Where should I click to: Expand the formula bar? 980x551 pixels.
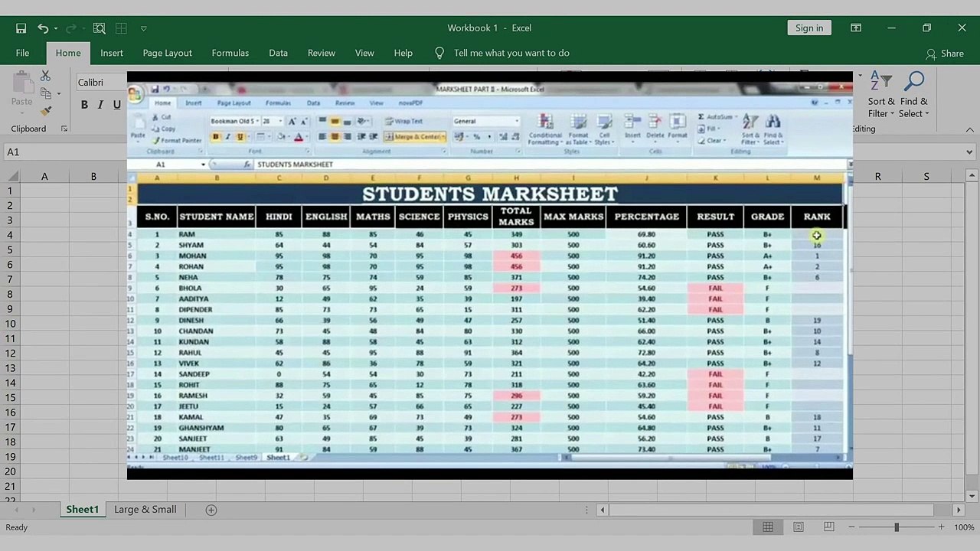pyautogui.click(x=970, y=152)
